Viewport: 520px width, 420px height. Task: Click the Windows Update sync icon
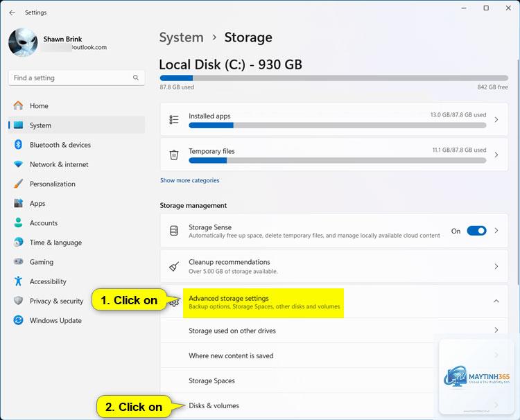click(x=18, y=320)
